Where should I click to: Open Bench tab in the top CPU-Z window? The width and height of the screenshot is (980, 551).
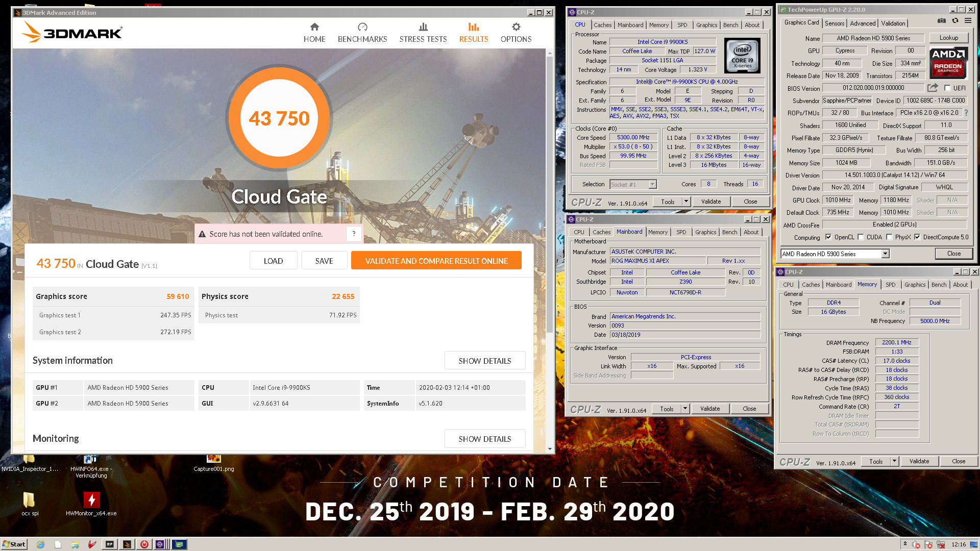tap(730, 25)
